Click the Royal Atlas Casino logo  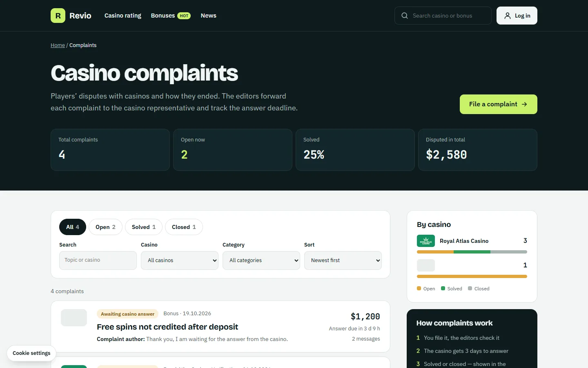pos(426,241)
